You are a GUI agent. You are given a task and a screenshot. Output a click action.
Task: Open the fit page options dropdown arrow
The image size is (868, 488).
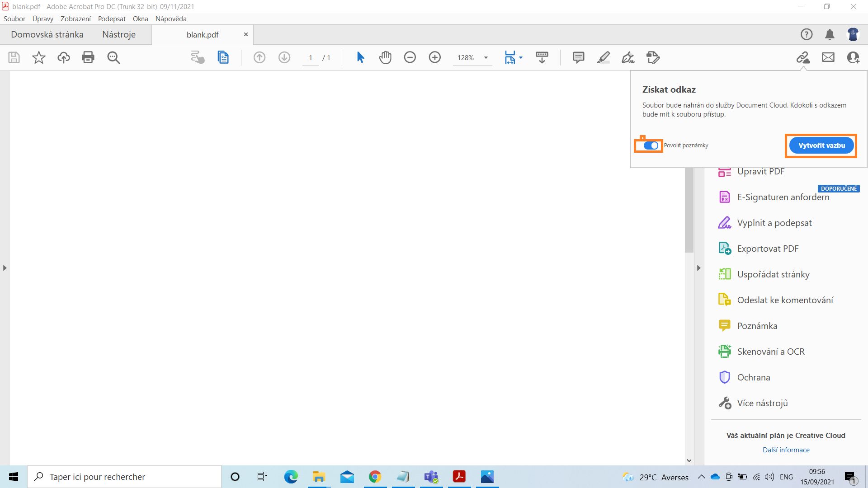pyautogui.click(x=521, y=58)
